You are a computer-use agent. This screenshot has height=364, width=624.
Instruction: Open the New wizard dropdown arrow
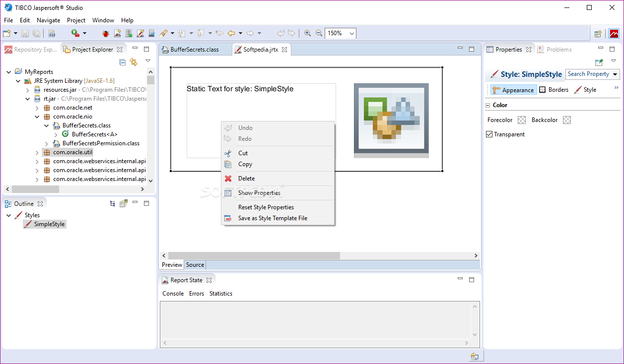pyautogui.click(x=15, y=33)
